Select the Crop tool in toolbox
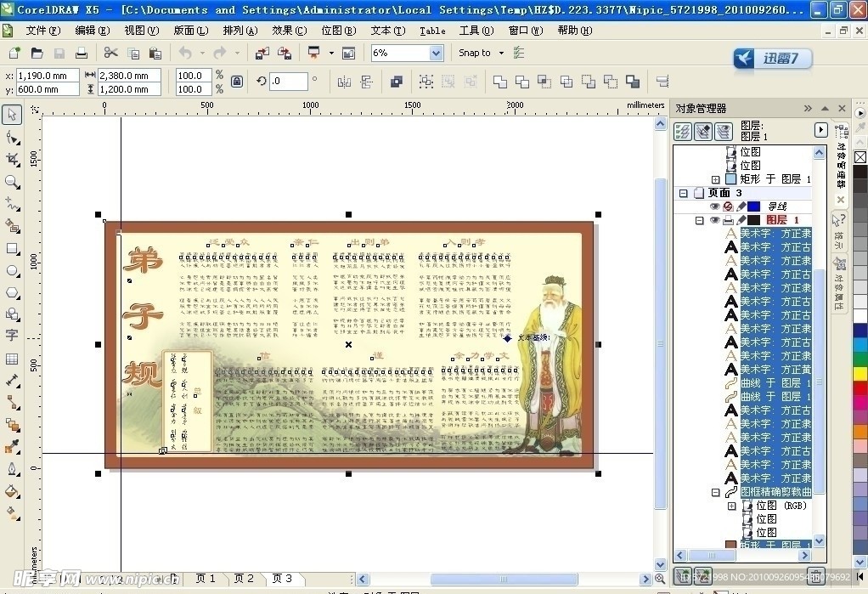Viewport: 868px width, 594px height. (12, 159)
